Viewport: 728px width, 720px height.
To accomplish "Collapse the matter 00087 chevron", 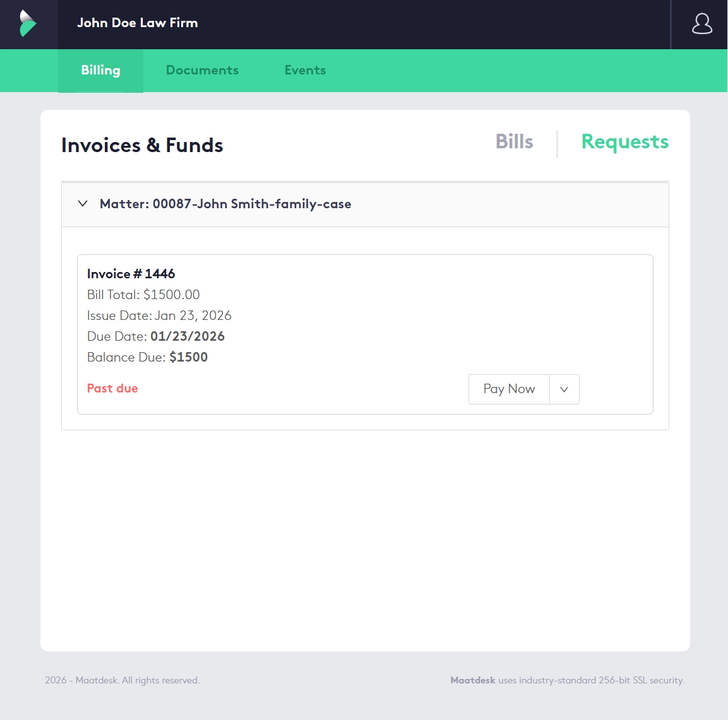I will pos(83,204).
